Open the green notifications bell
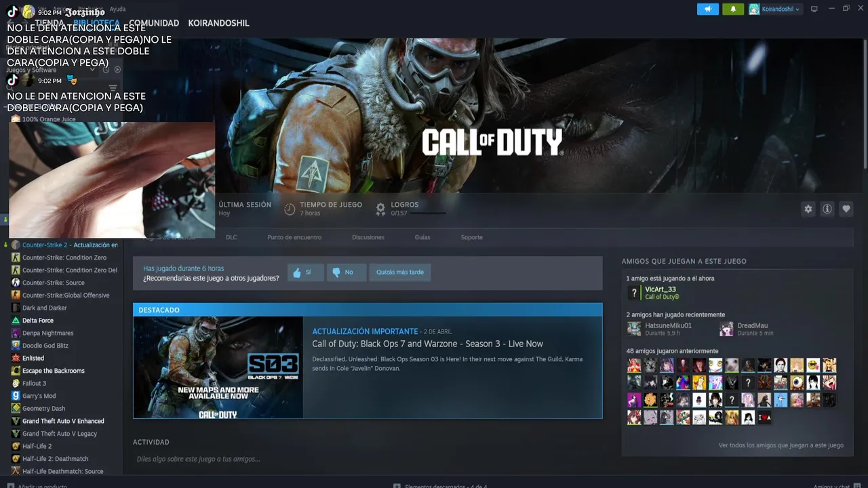The width and height of the screenshot is (868, 488). coord(733,9)
